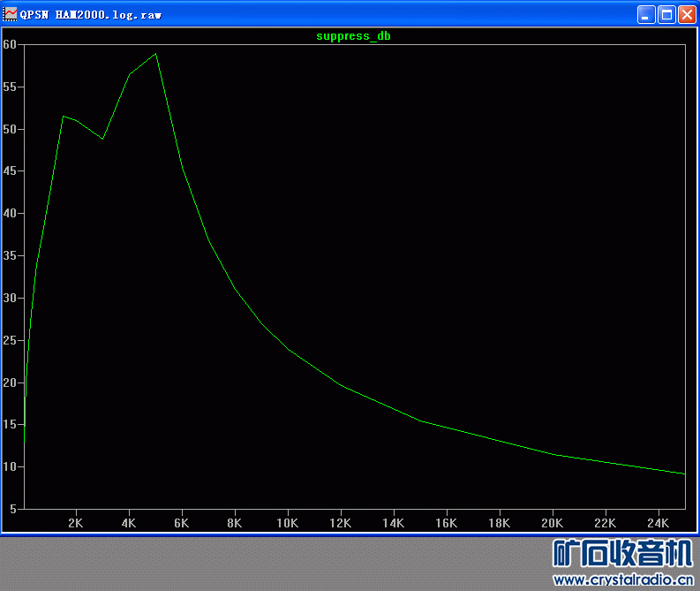Click the green trace end at right edge
The height and width of the screenshot is (591, 700).
pyautogui.click(x=683, y=474)
